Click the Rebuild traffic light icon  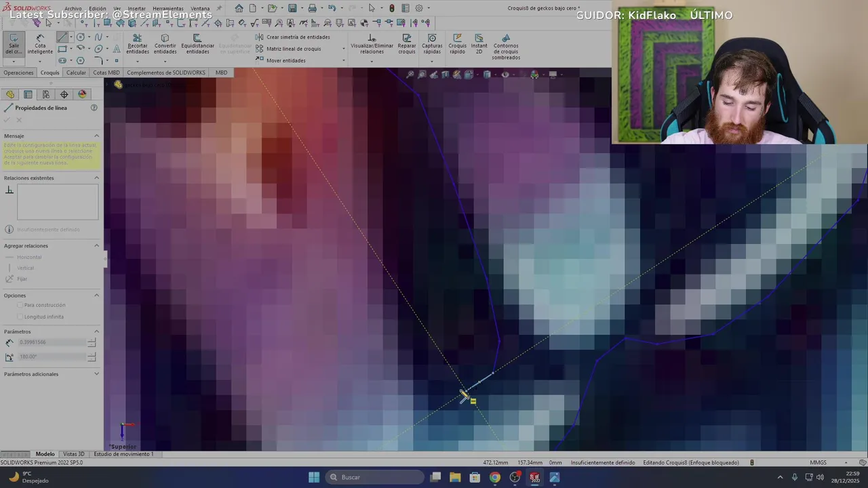pos(391,8)
